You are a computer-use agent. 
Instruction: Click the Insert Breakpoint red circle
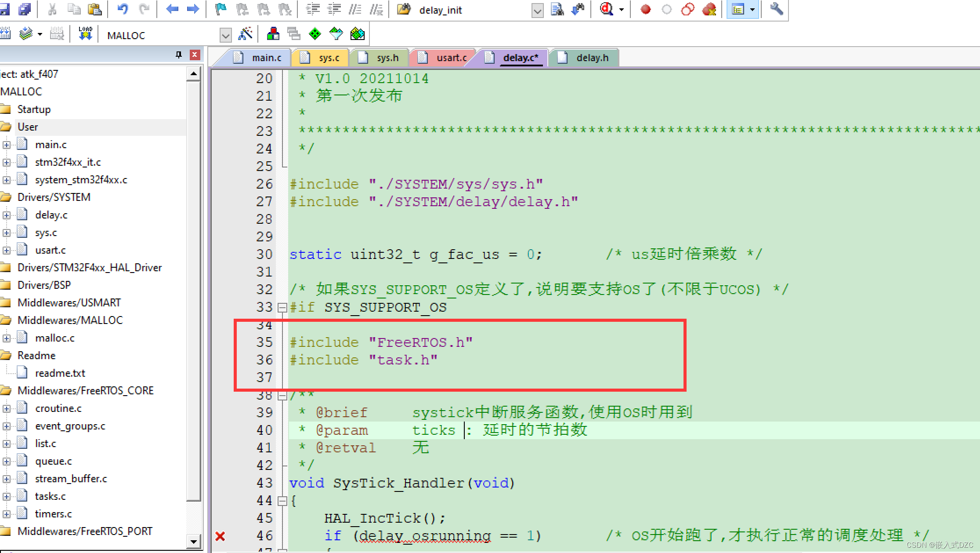pos(645,9)
